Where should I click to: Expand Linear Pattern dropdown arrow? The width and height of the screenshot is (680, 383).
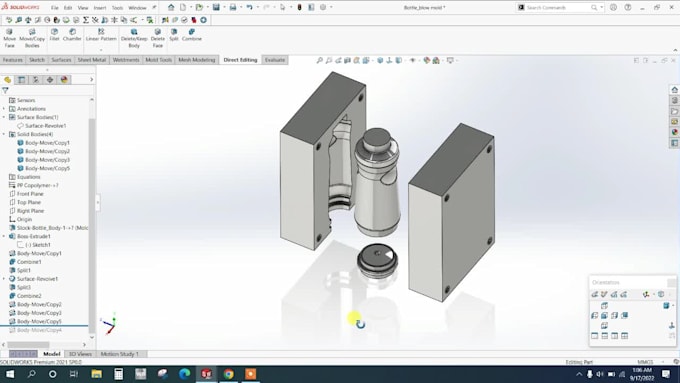101,50
